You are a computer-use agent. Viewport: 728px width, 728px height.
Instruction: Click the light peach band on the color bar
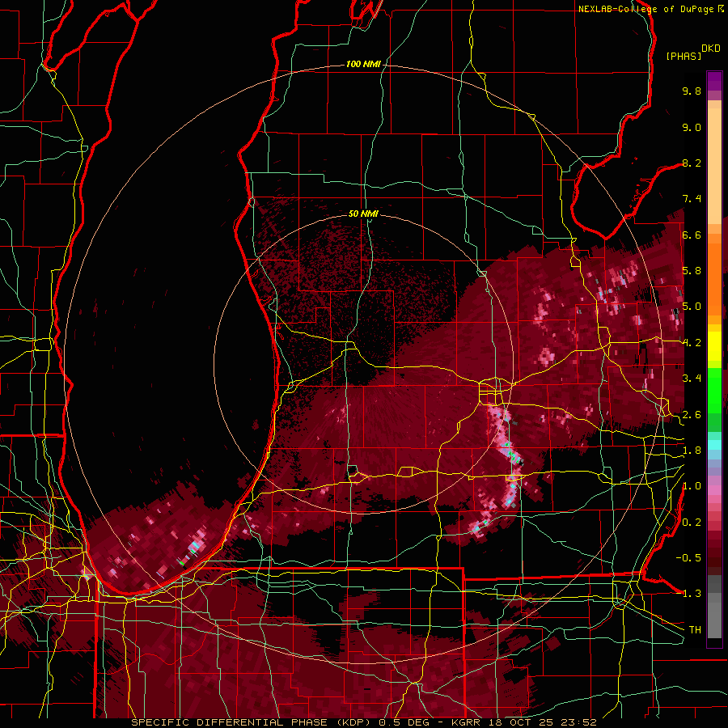pyautogui.click(x=714, y=166)
